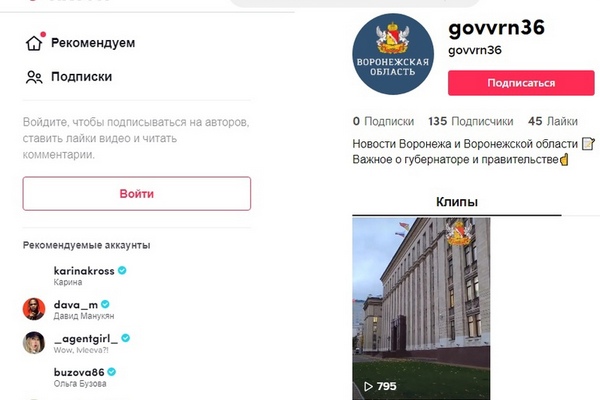
Task: Open Подписки menu item
Action: coord(82,77)
